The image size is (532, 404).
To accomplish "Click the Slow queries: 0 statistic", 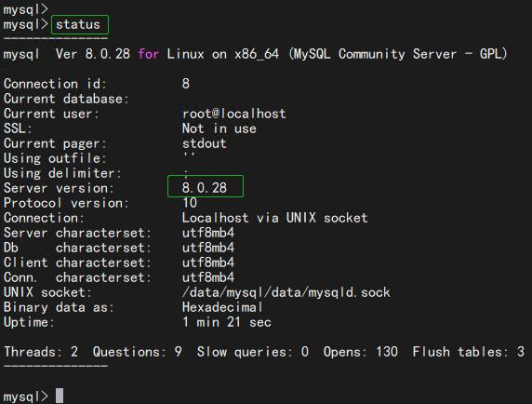I will pyautogui.click(x=253, y=352).
